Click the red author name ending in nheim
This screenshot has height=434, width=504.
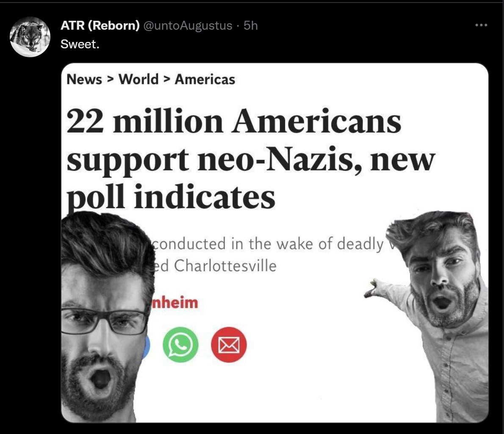tap(174, 303)
